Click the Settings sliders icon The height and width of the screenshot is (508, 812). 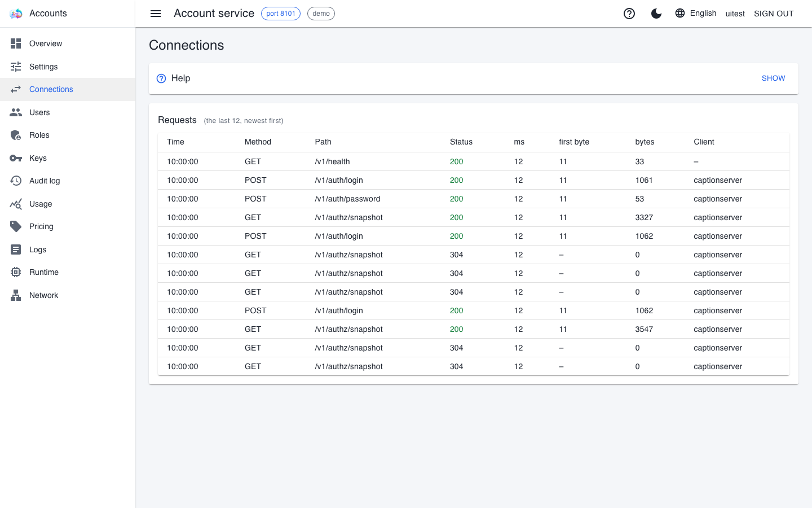tap(16, 67)
